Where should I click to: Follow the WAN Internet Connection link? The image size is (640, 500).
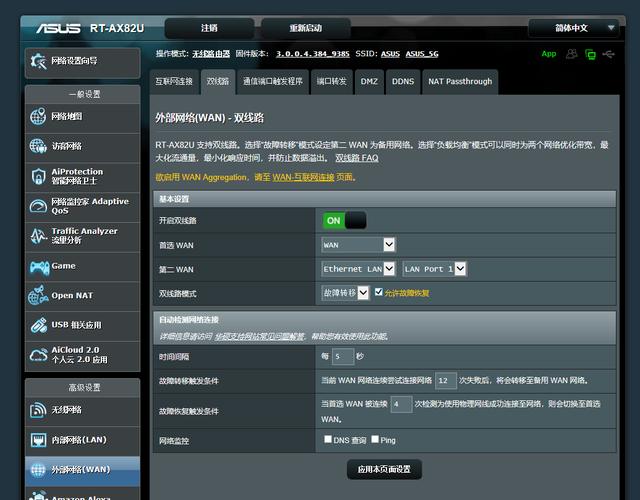[303, 177]
